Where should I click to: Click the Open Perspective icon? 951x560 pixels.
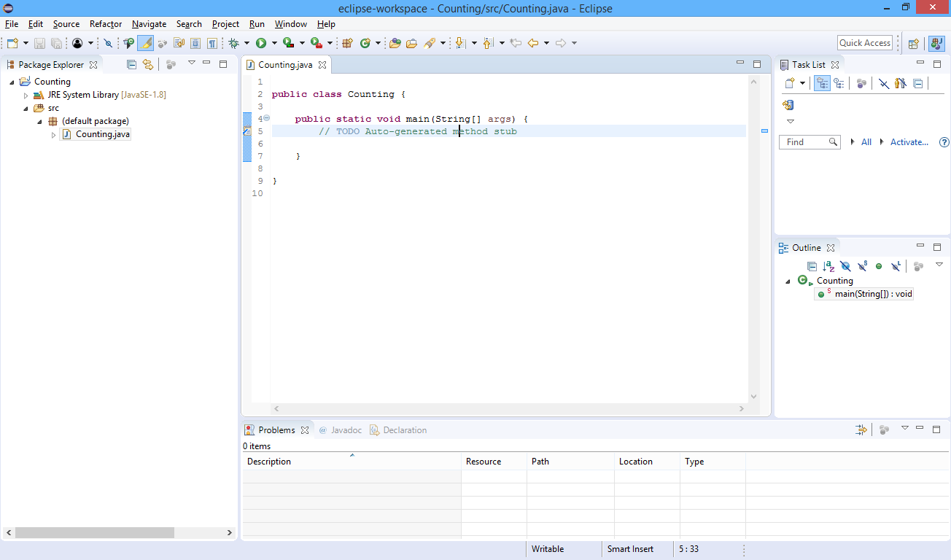coord(913,43)
